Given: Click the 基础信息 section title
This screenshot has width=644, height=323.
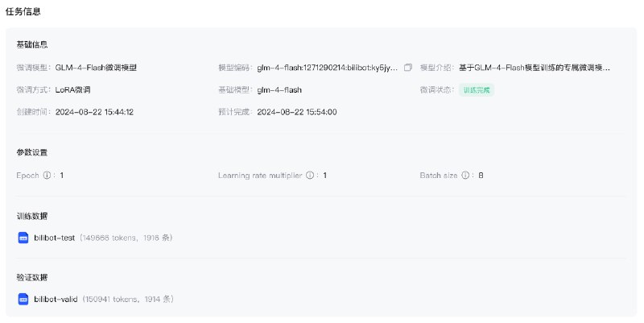Looking at the screenshot, I should click(x=32, y=45).
